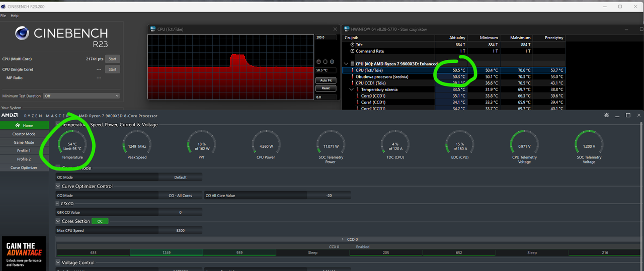Click the third graph color swatch

coord(332,61)
